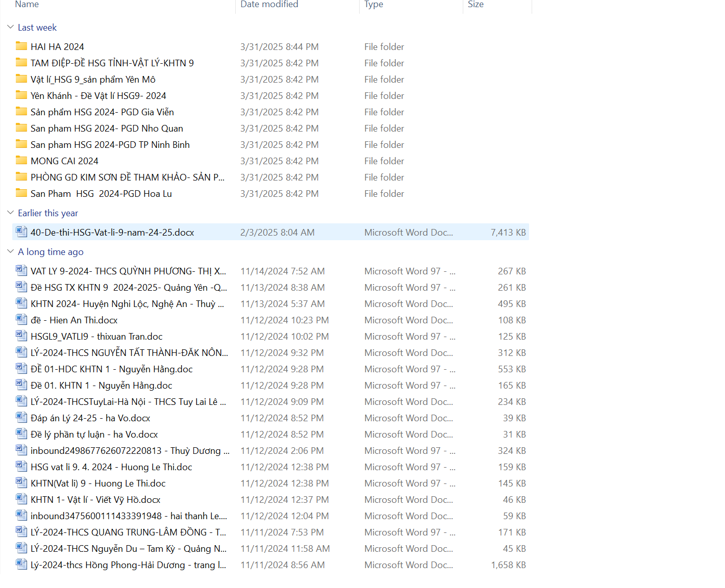Sort by the Date modified column header

269,5
